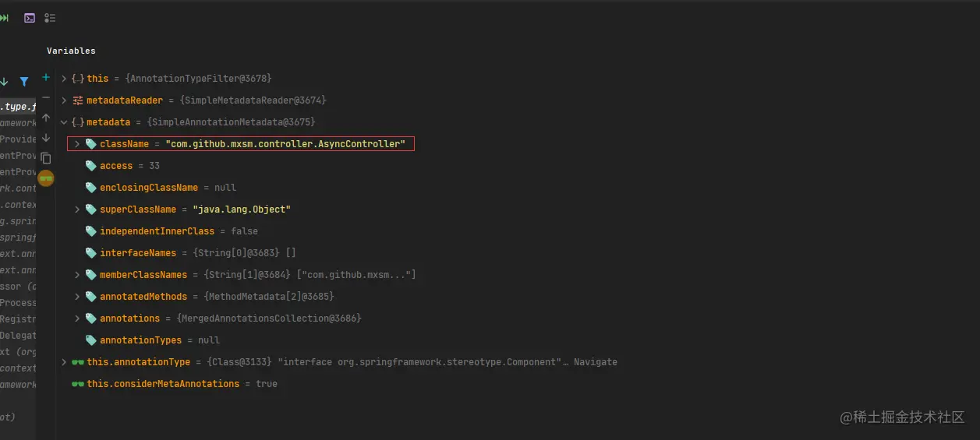Click the interfaceNames tag icon
980x440 pixels.
point(91,253)
